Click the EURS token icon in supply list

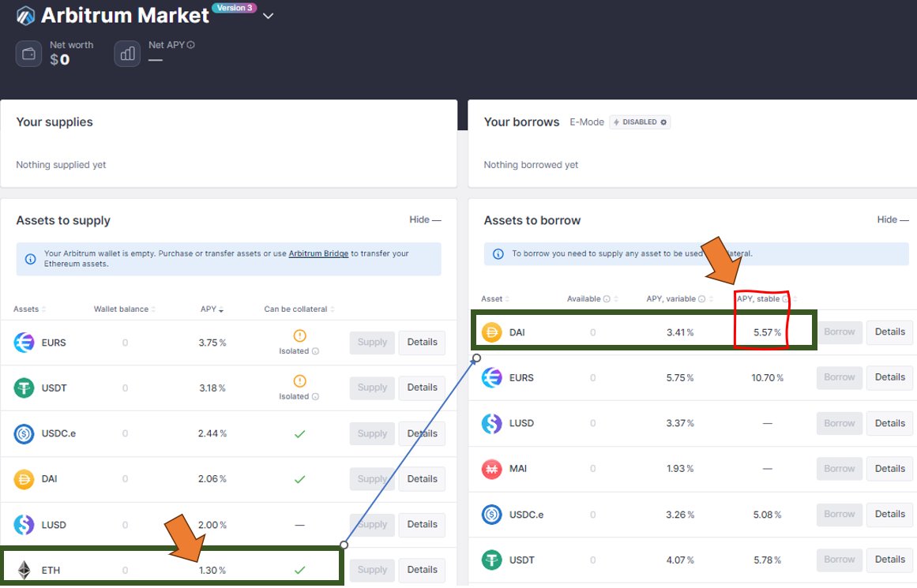[x=24, y=343]
